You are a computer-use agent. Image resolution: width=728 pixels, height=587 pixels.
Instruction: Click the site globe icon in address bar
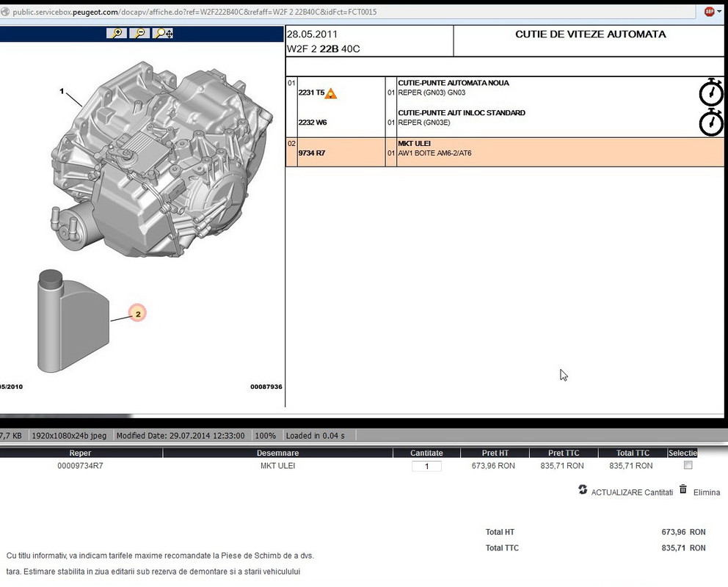pos(5,12)
